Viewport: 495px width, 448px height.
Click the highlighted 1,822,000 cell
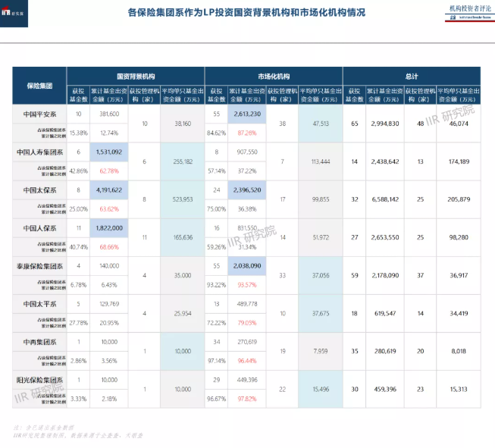[x=109, y=228]
